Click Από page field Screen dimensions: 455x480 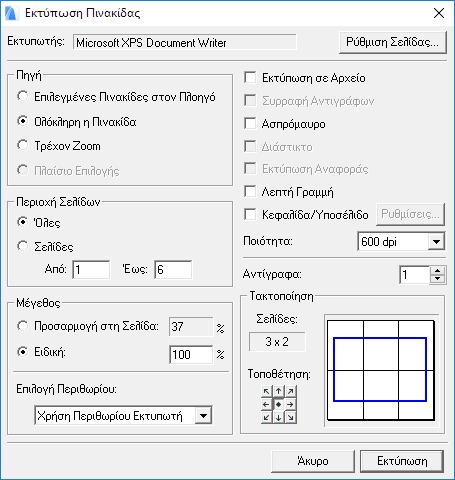(91, 269)
